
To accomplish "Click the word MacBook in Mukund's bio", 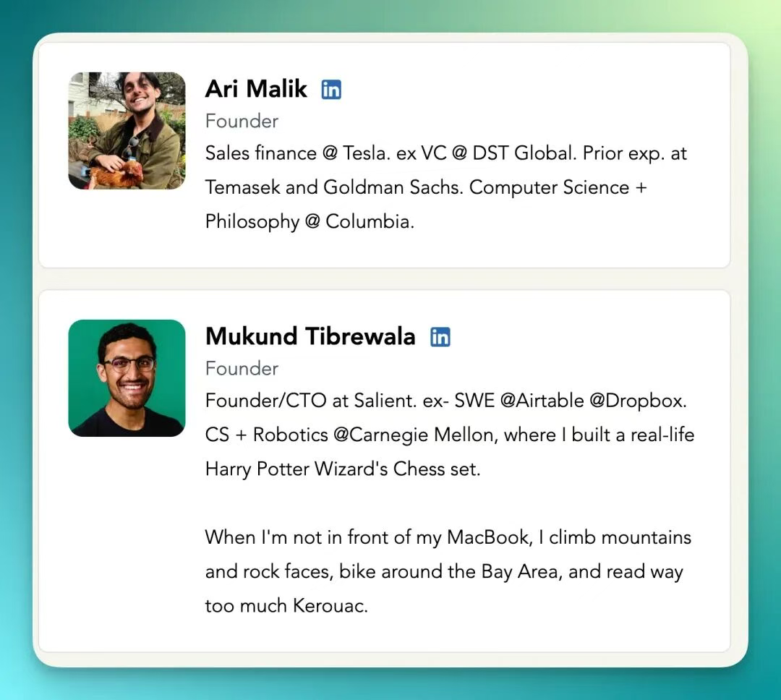I will click(487, 537).
